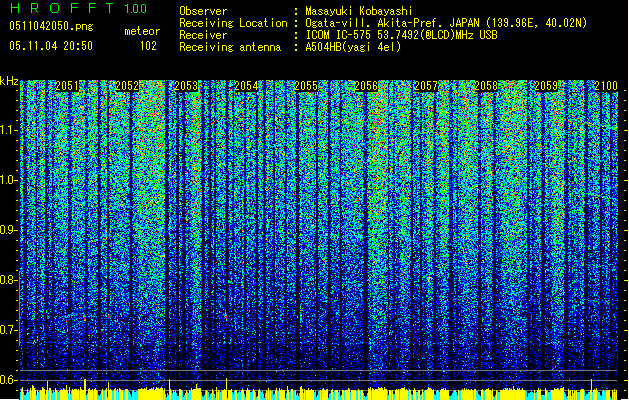Click the kHz axis unit label
This screenshot has height=400, width=629.
click(x=9, y=81)
